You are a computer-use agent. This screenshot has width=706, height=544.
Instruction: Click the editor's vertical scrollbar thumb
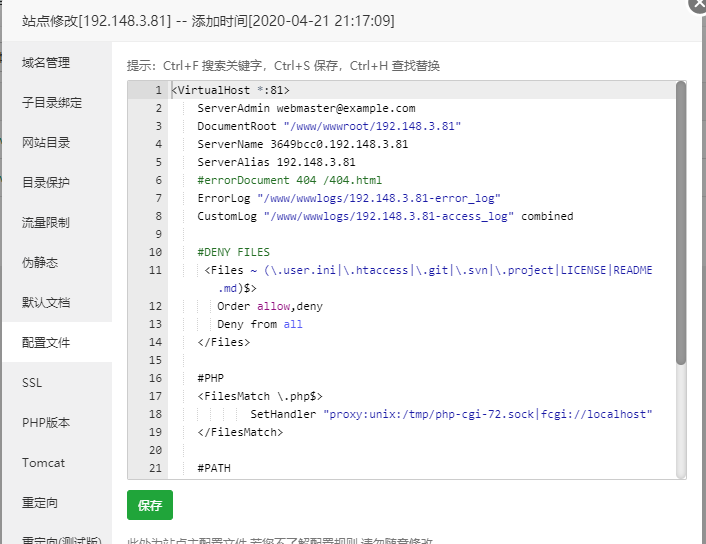coord(681,222)
